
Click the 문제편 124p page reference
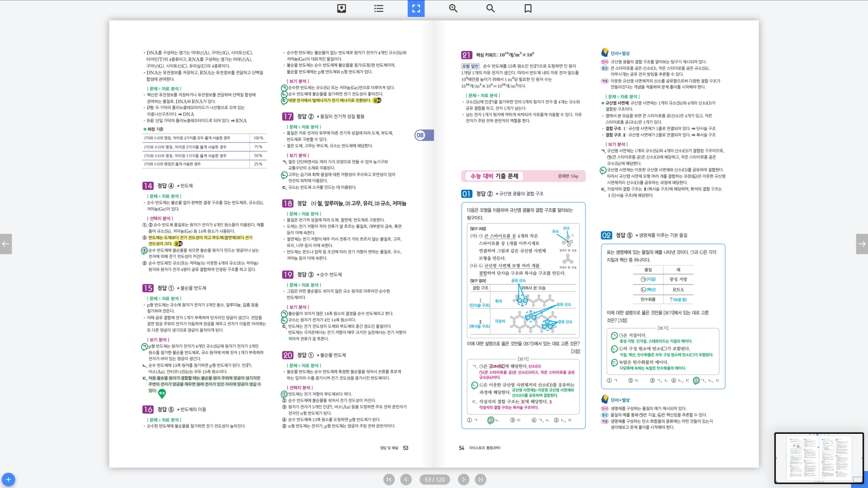[568, 176]
